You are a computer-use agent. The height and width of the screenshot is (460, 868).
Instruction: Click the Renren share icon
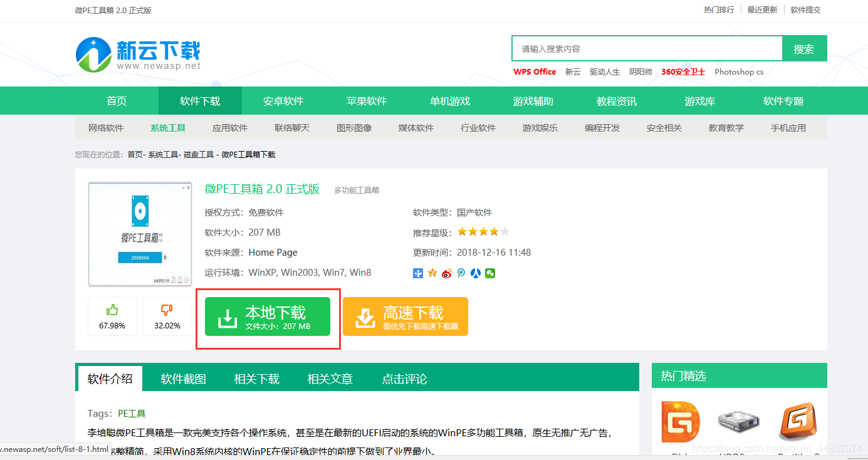click(x=476, y=273)
